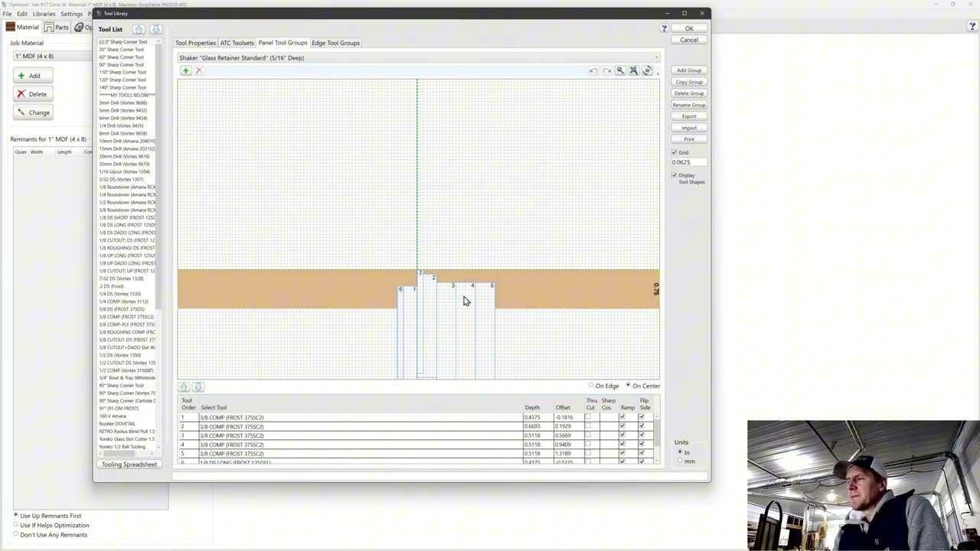Select the On Center radio button
The width and height of the screenshot is (980, 551).
tap(629, 386)
